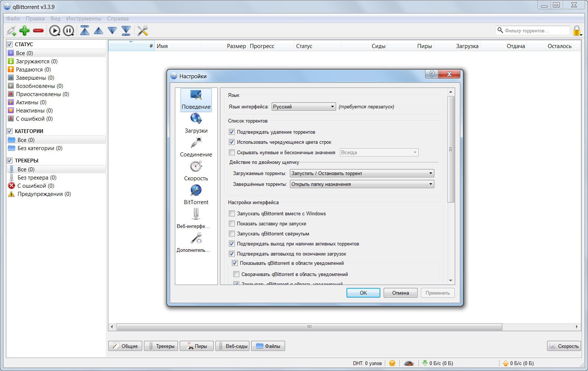Switch to the Веб-сиды bottom tab
This screenshot has height=371, width=588.
point(233,346)
